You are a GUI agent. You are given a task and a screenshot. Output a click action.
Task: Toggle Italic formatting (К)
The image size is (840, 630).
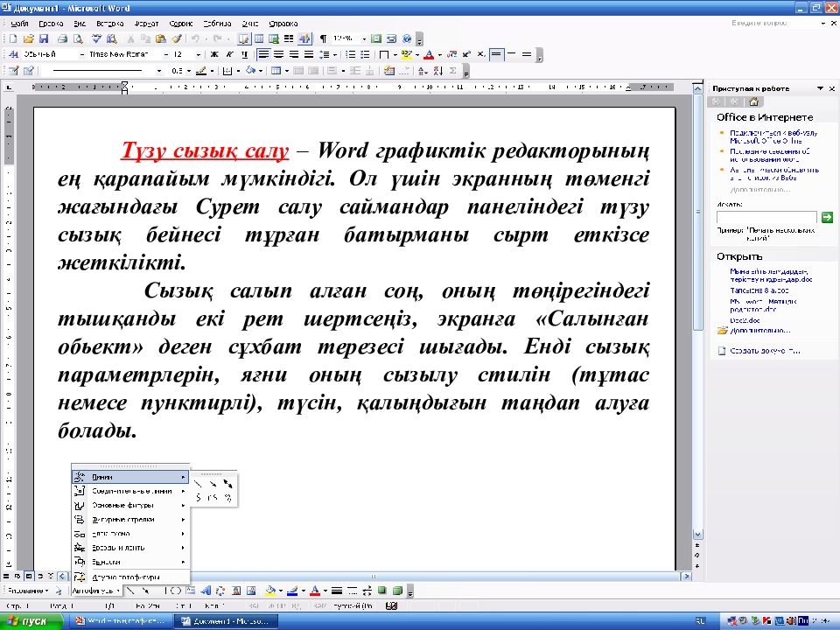(229, 54)
